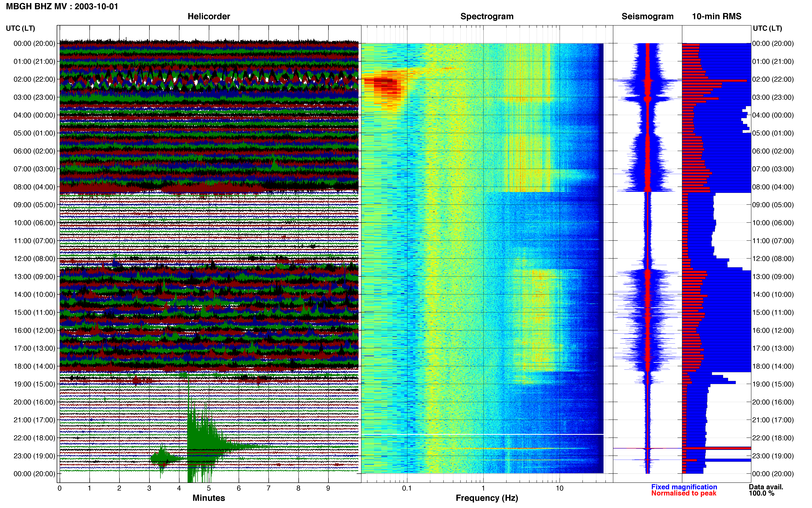
Task: Click the seismogram spike near 22:30
Action: pos(648,449)
